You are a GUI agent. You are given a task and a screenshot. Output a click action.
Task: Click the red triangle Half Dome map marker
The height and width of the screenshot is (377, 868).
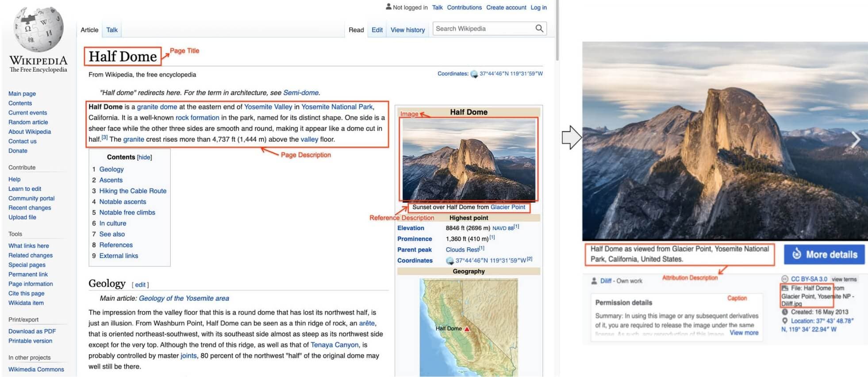[x=467, y=329]
